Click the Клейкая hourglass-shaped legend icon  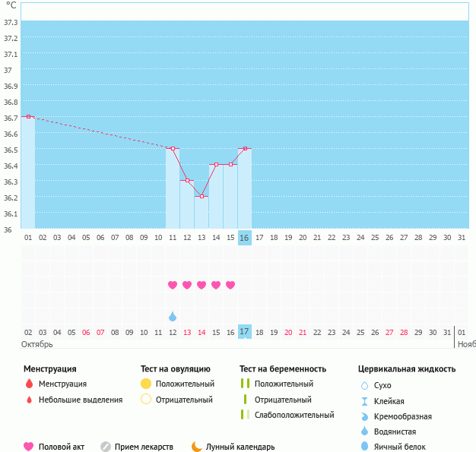pos(364,401)
